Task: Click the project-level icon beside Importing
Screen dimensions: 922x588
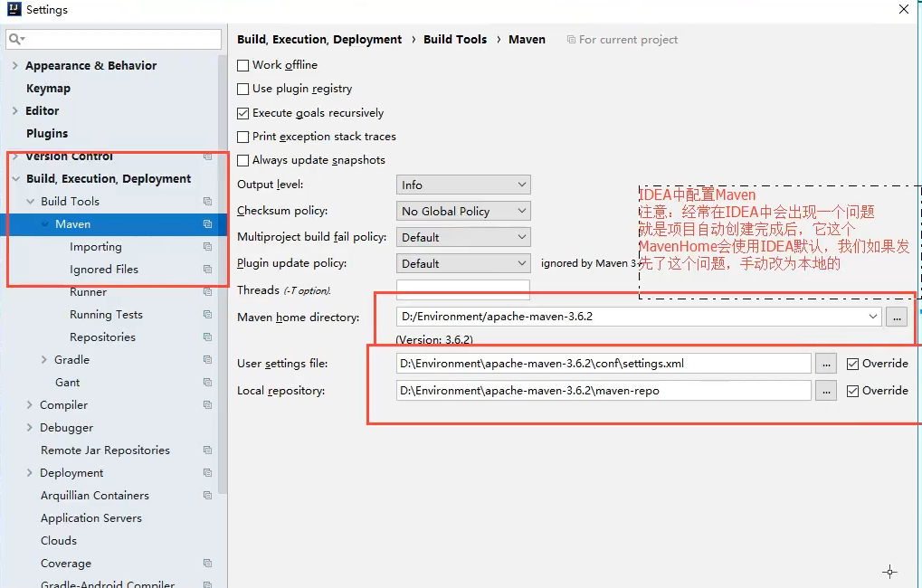Action: 207,246
